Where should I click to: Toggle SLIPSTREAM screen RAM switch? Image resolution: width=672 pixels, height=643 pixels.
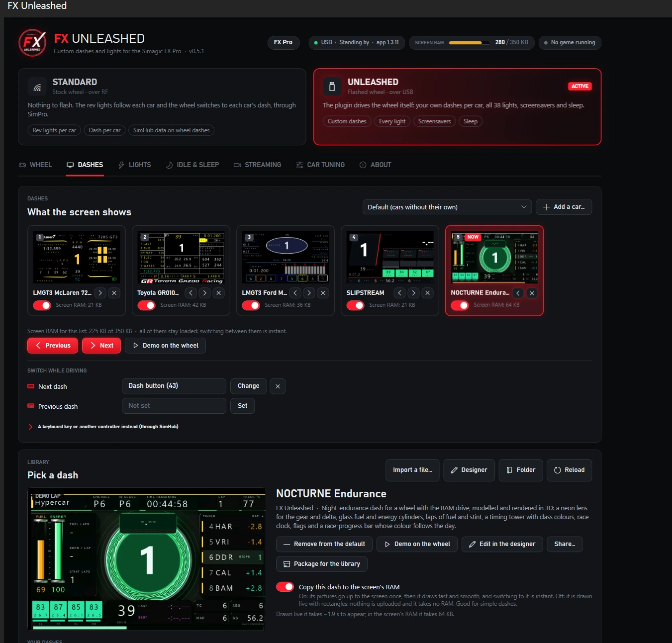tap(356, 305)
